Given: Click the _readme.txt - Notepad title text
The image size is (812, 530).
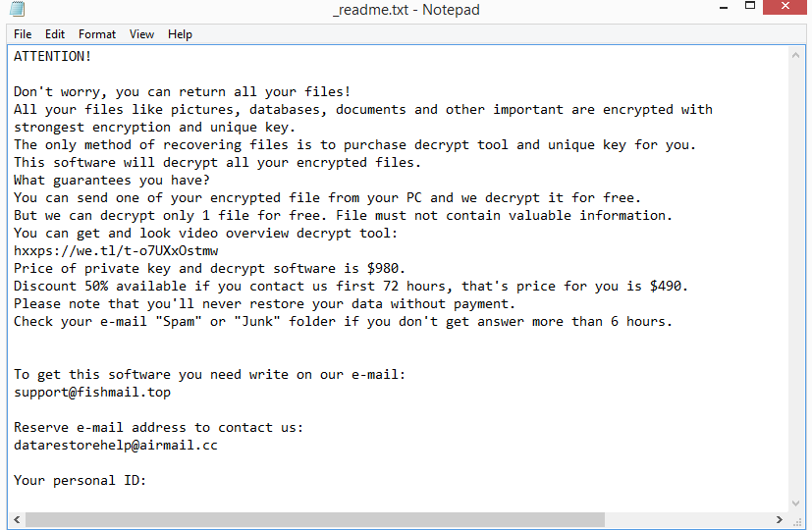Looking at the screenshot, I should (405, 10).
